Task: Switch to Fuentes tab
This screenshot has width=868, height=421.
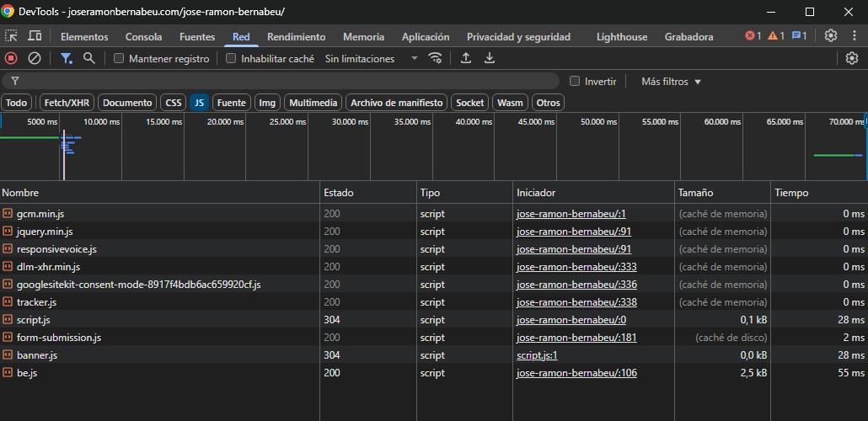Action: click(197, 37)
